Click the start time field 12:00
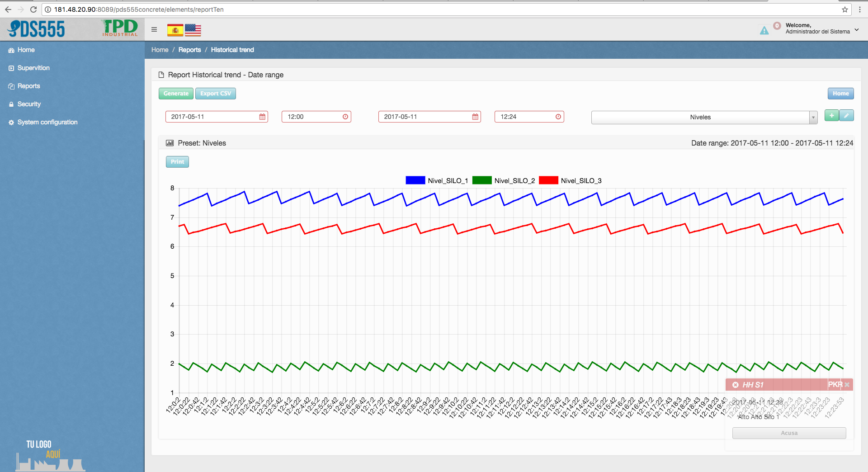Viewport: 868px width, 472px height. coord(316,117)
